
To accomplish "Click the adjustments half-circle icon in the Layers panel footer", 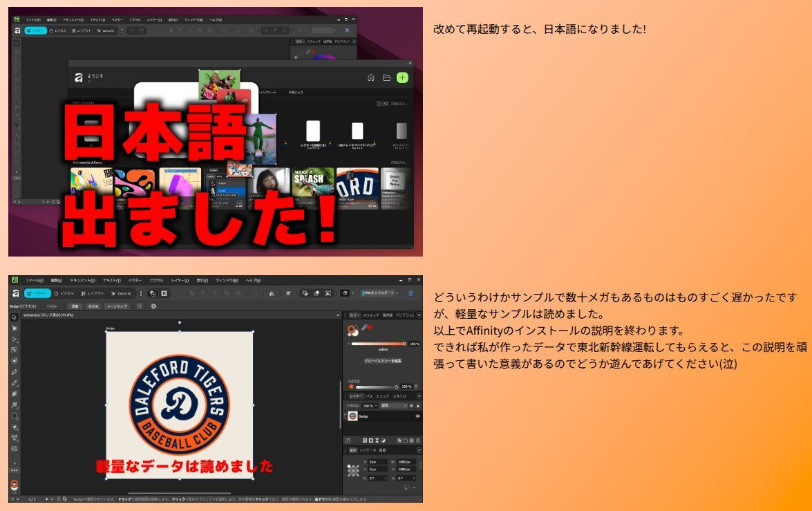I will point(384,440).
